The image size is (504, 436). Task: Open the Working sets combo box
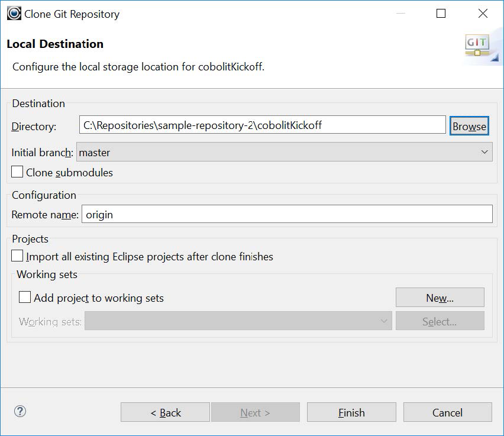click(238, 321)
